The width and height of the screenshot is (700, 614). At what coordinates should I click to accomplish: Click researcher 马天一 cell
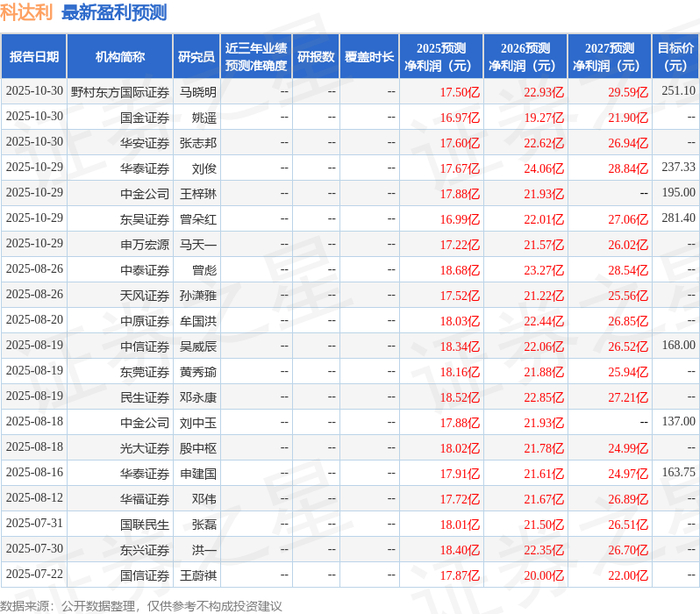tap(198, 245)
